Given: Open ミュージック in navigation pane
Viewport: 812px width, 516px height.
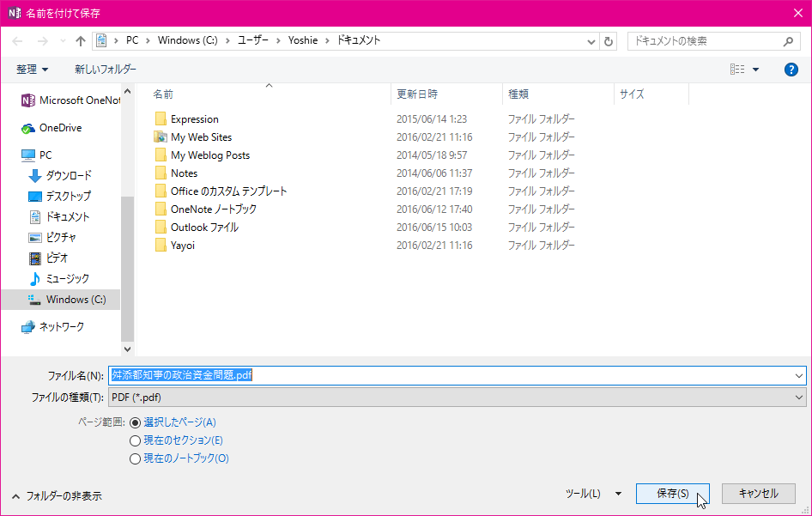Looking at the screenshot, I should [x=58, y=279].
